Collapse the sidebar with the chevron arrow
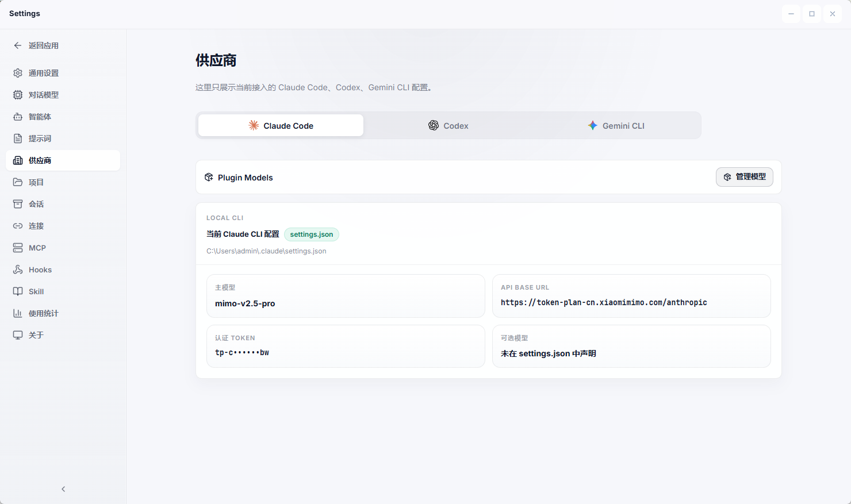 click(63, 489)
